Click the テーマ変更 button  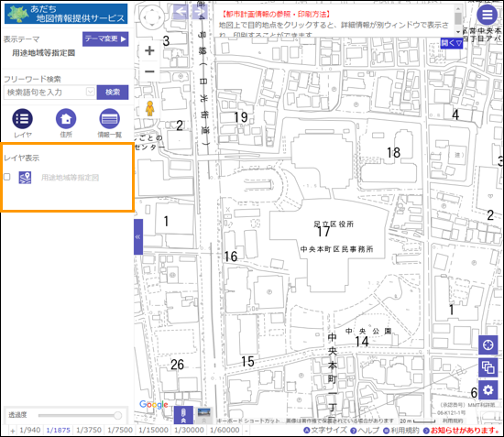[x=105, y=38]
